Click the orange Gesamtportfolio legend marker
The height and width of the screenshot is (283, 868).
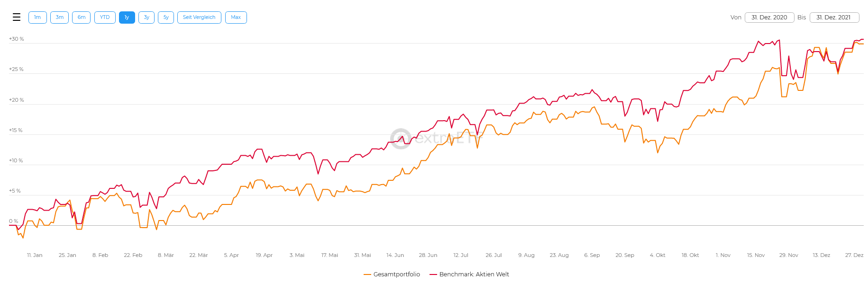coord(367,274)
